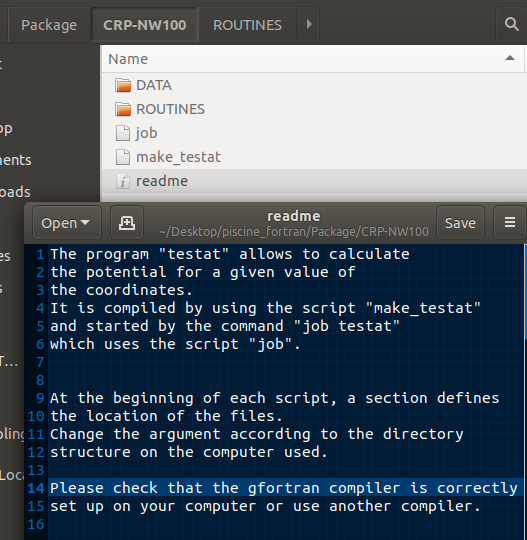Place cursor on empty line 16
527x540 pixels.
[x=285, y=524]
